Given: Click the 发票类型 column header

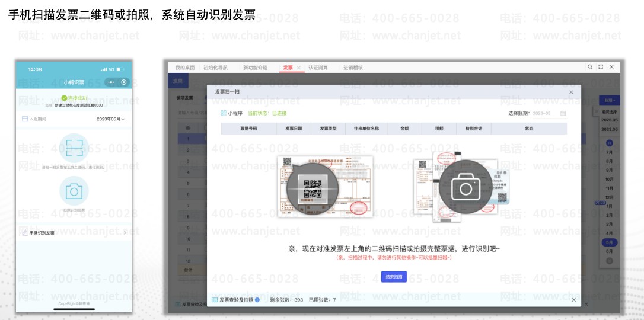Looking at the screenshot, I should 329,129.
